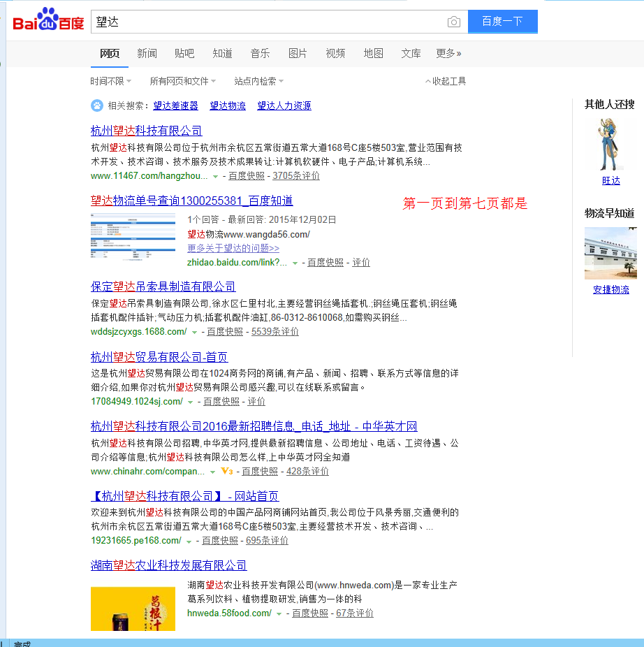644x647 pixels.
Task: Expand arrow after www.11467.com URL
Action: pos(215,177)
